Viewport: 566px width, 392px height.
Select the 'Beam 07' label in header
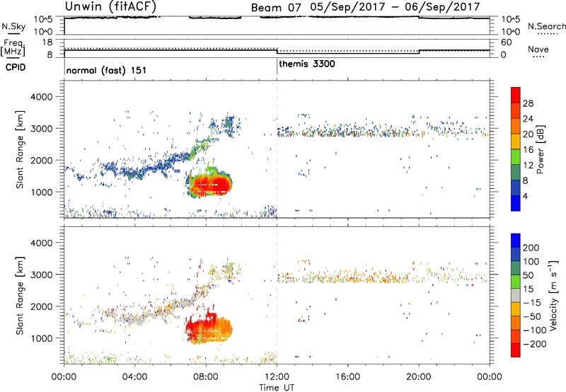coord(276,8)
